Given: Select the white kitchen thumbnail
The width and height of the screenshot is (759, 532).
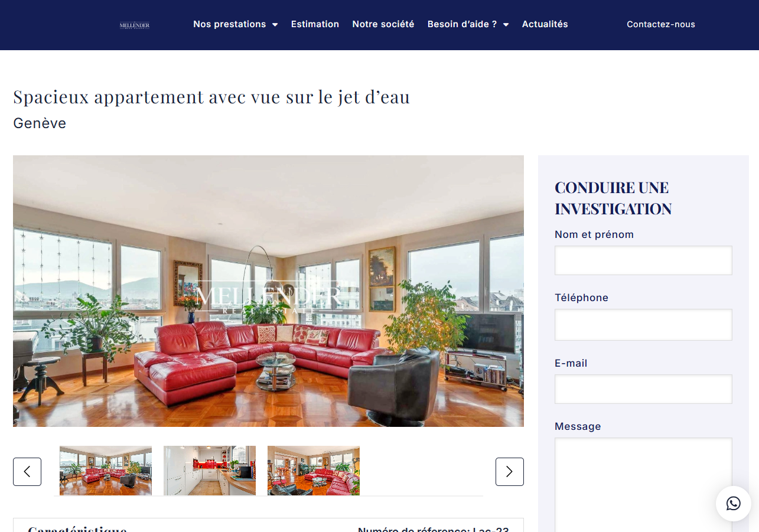Looking at the screenshot, I should (x=210, y=471).
